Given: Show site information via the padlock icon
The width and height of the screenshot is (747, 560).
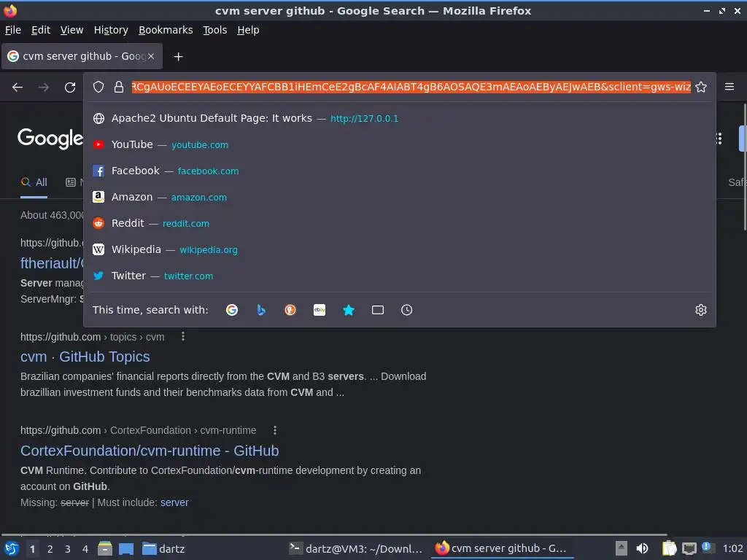Looking at the screenshot, I should (x=119, y=87).
